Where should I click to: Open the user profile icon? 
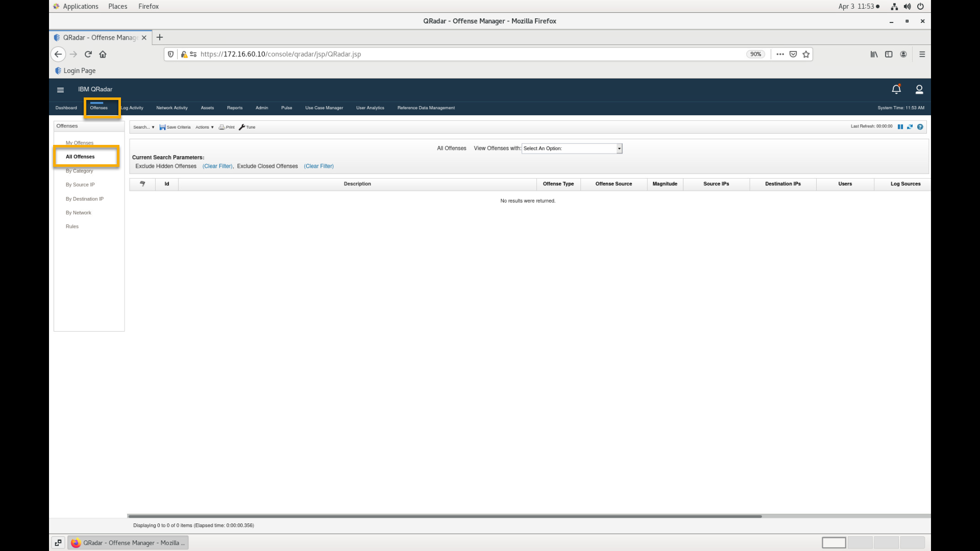pyautogui.click(x=919, y=89)
